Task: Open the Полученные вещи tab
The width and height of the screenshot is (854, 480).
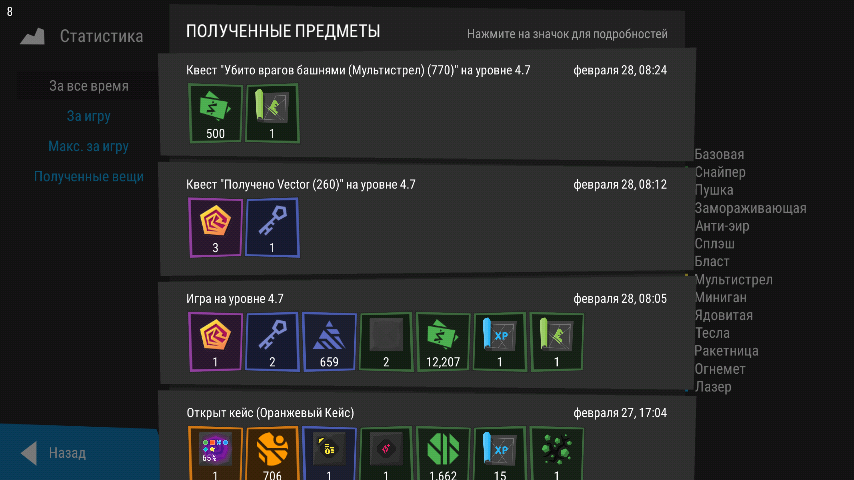Action: tap(89, 177)
